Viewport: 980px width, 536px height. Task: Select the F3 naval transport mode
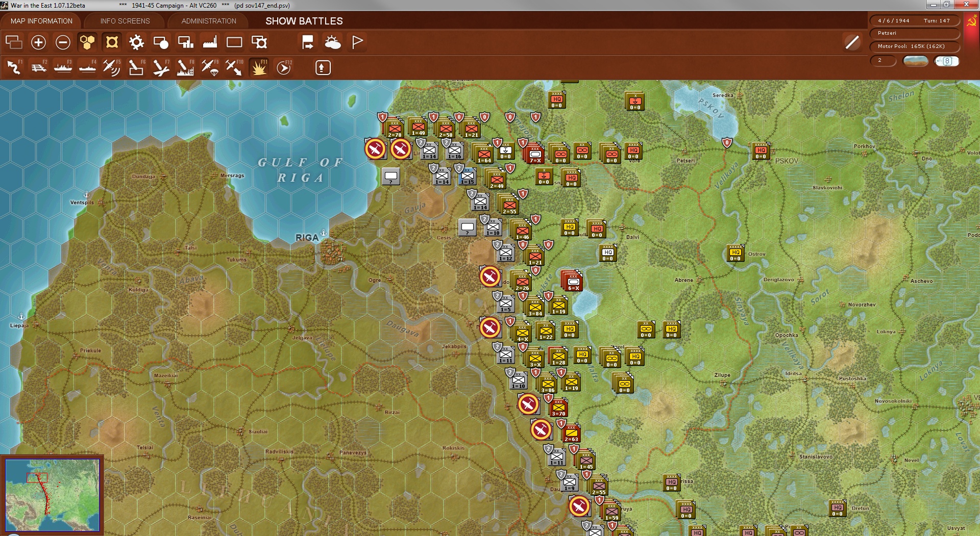tap(63, 67)
